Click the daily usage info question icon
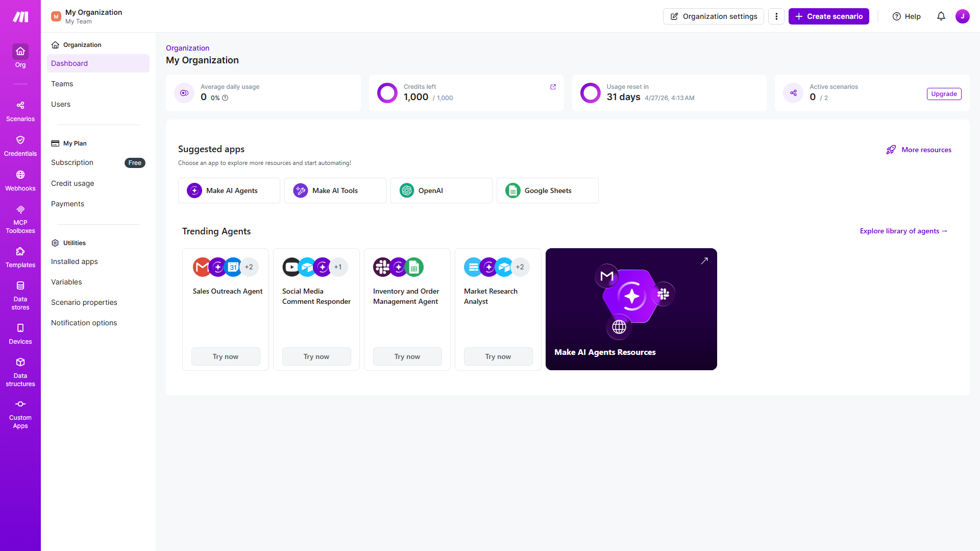Image resolution: width=980 pixels, height=551 pixels. [225, 98]
